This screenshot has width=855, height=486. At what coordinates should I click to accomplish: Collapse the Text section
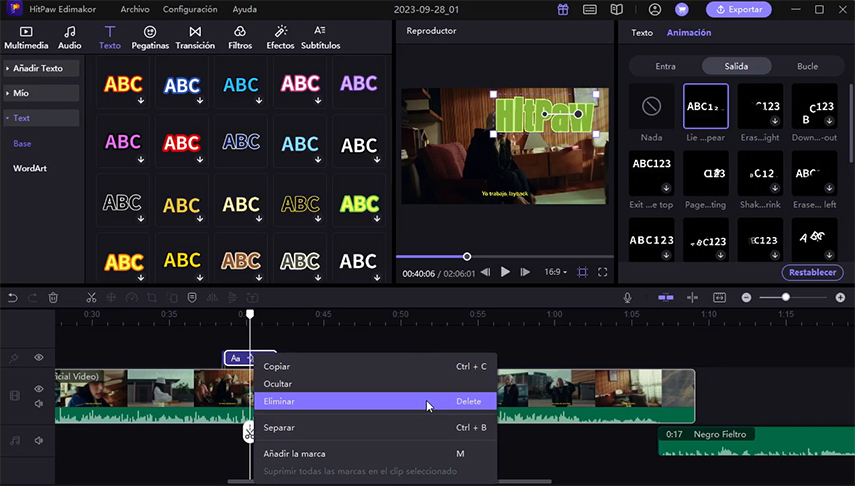click(x=41, y=118)
